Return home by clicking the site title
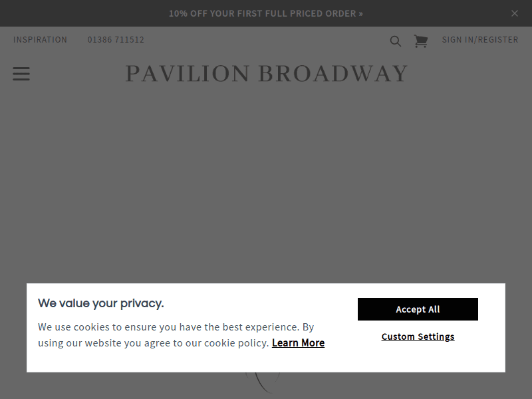Screen dimensions: 532x399 click(x=266, y=74)
